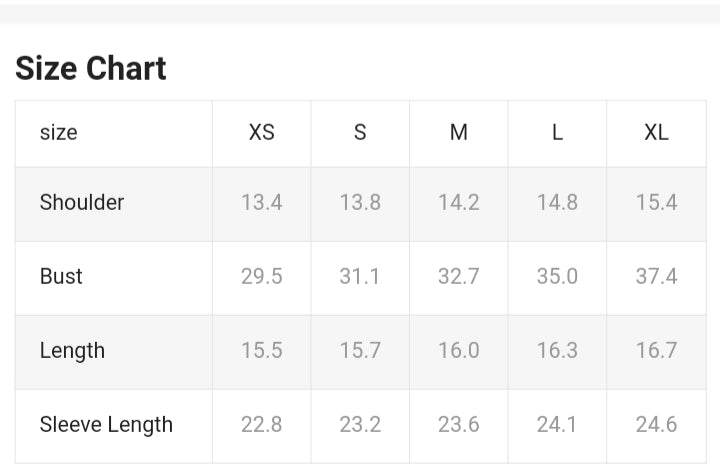
Task: Click the L bust value 35.0
Action: [557, 276]
